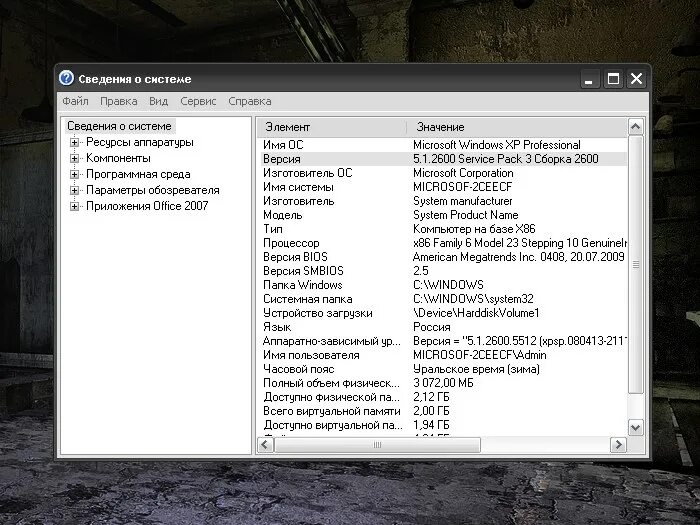The width and height of the screenshot is (700, 525).
Task: Click the Элемент column header
Action: click(332, 127)
